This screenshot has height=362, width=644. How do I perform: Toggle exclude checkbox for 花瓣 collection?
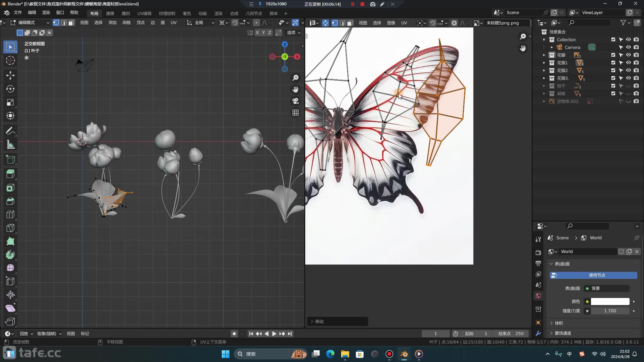[x=613, y=55]
